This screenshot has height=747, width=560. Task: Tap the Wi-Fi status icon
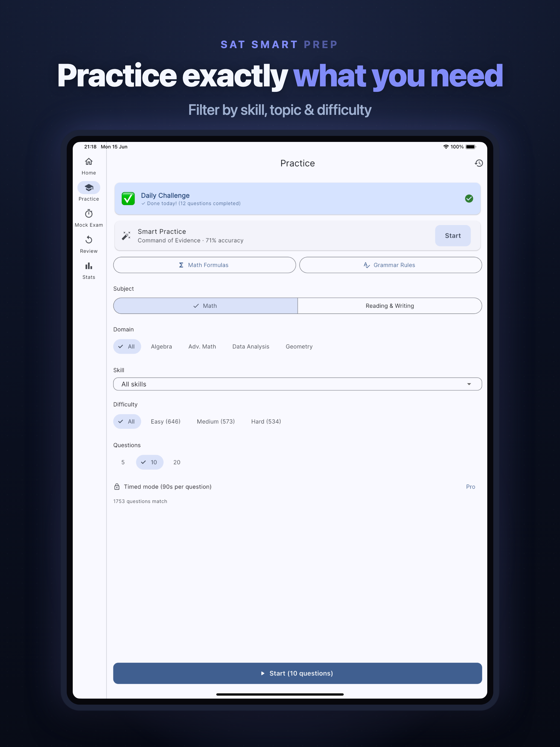446,147
